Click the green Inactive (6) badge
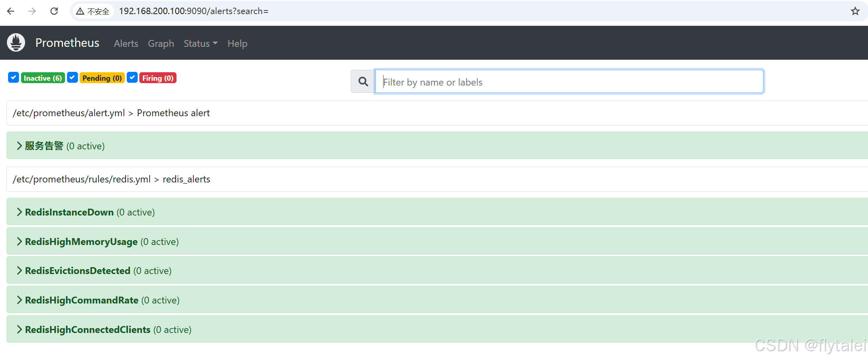 point(43,78)
